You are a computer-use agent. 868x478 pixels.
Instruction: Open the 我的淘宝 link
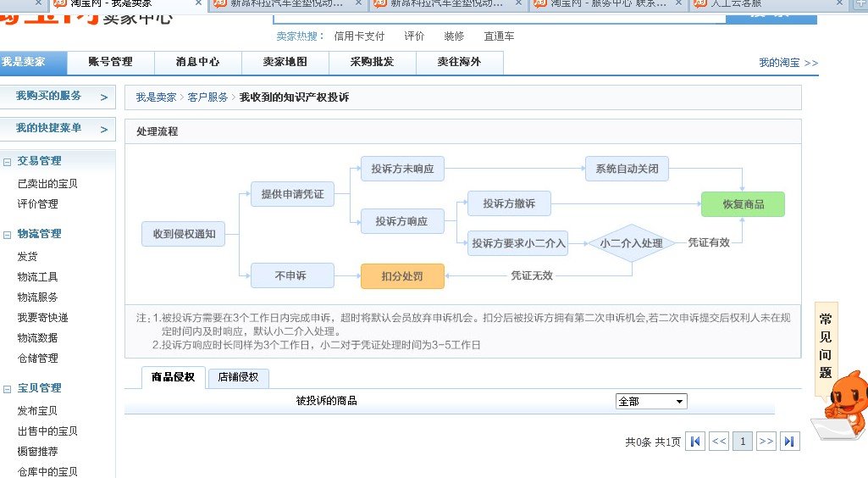coord(788,63)
